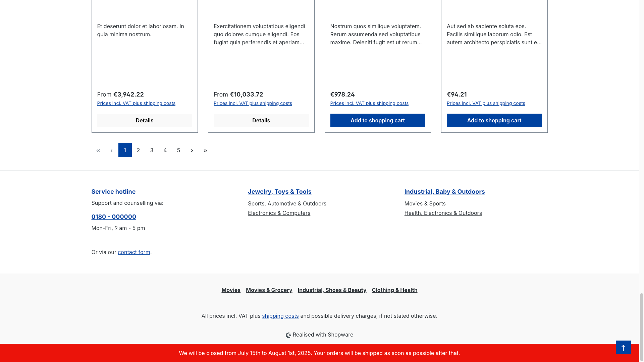Click 'Mon-Fri, 9 am - 5 pm' hours text
Image resolution: width=644 pixels, height=362 pixels.
(x=118, y=228)
